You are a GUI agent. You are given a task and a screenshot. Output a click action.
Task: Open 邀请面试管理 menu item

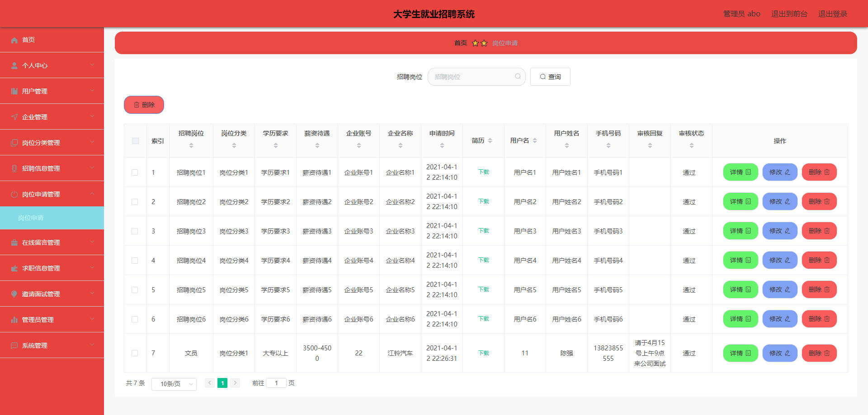click(52, 294)
